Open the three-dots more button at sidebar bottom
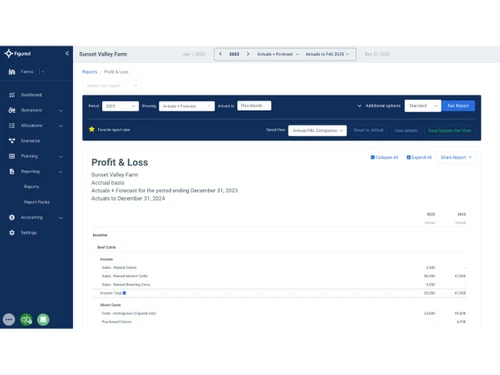 (x=9, y=320)
